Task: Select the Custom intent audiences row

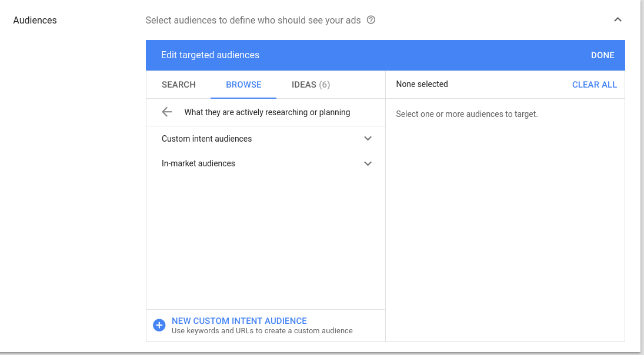Action: [206, 138]
